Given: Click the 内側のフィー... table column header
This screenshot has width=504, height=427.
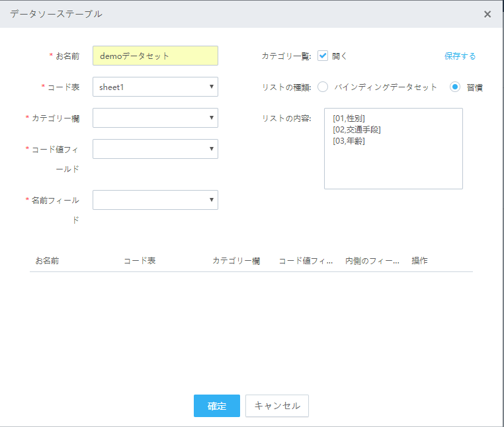Looking at the screenshot, I should pyautogui.click(x=372, y=261).
